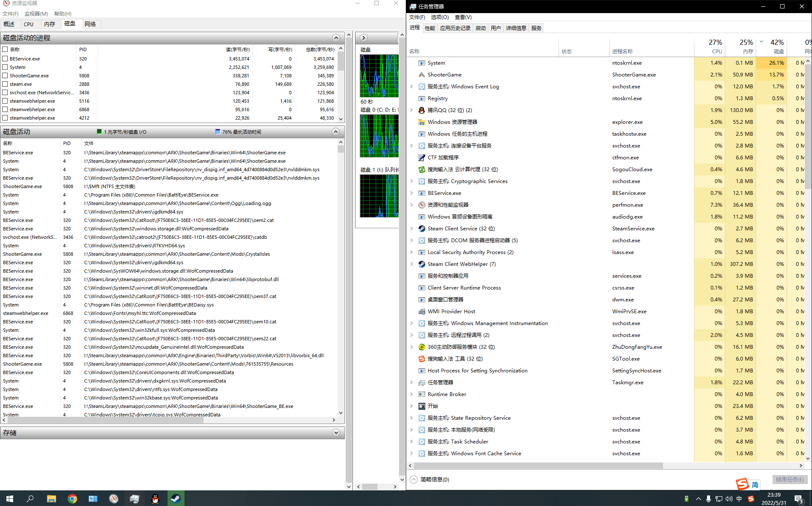
Task: Click the Sogou input tool icon in process list
Action: click(421, 359)
